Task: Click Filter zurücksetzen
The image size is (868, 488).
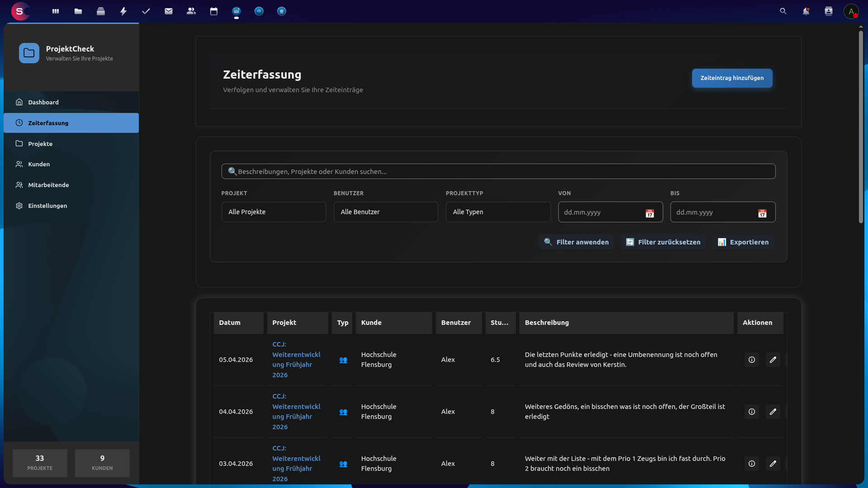Action: pos(663,242)
